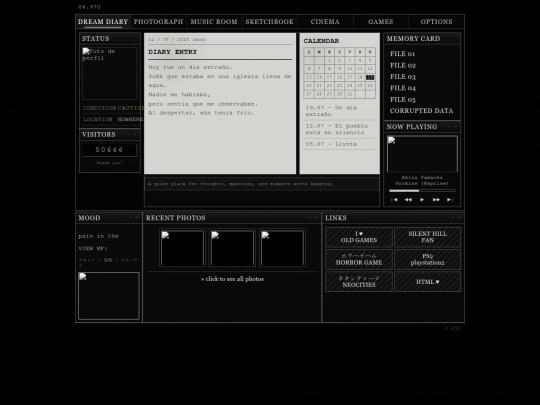Close the RECENT PHOTOS panel
This screenshot has height=405, width=540.
point(316,218)
